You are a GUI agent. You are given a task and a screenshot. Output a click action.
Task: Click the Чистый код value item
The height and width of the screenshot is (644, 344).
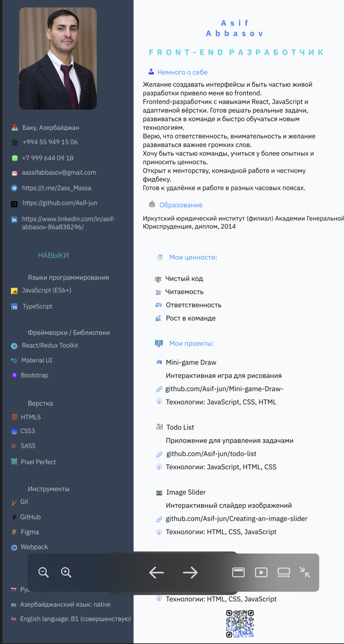184,279
